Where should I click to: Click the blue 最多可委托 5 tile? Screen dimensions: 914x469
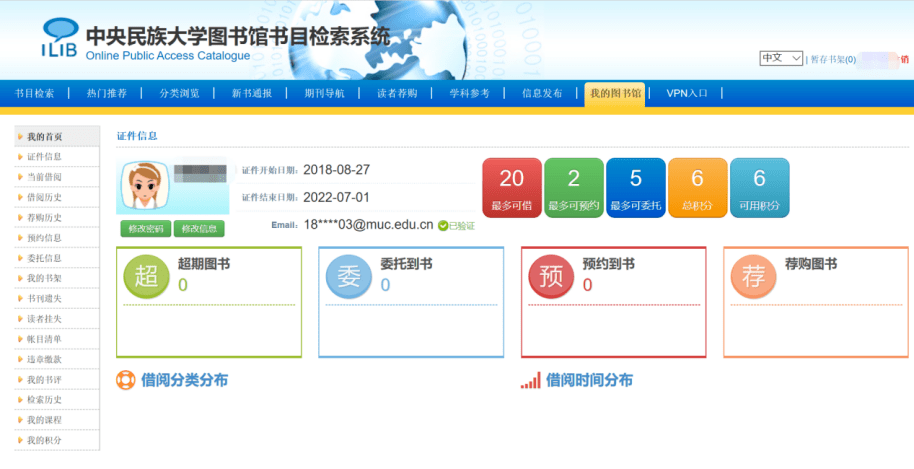click(635, 188)
